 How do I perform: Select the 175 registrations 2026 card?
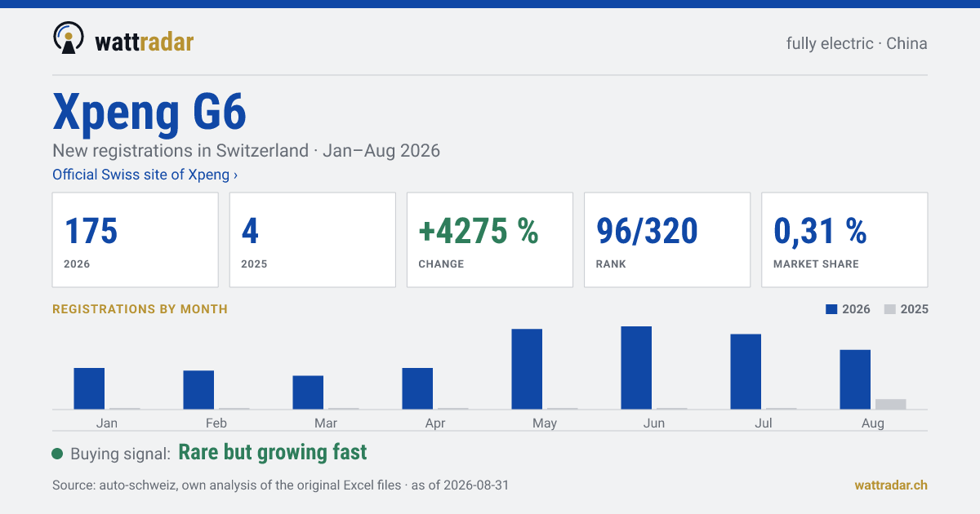point(136,240)
